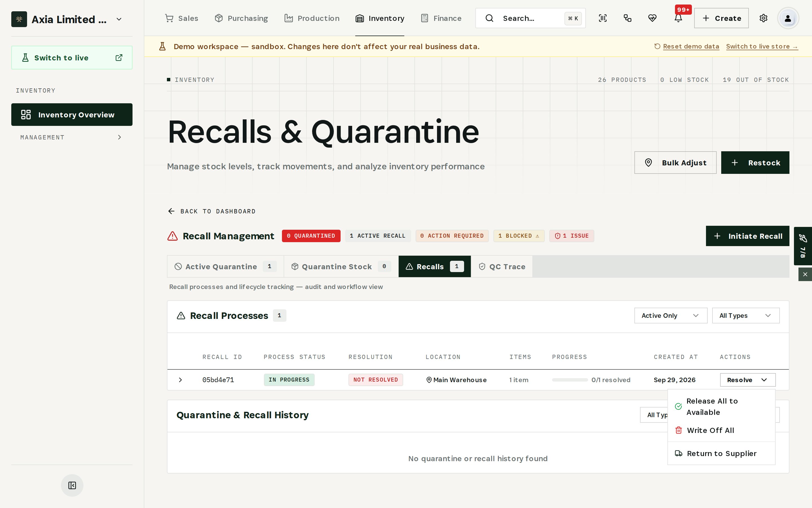Collapse sidebar with panel icon
Screen dimensions: 812x508
point(72,485)
